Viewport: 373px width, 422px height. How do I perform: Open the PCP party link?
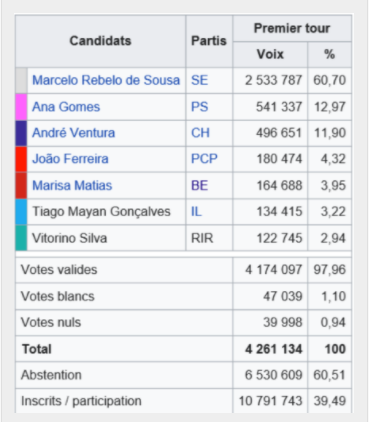[x=204, y=159]
